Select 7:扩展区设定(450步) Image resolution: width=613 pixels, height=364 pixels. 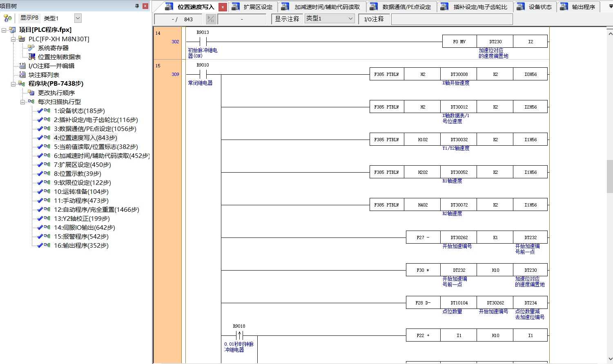pyautogui.click(x=82, y=165)
